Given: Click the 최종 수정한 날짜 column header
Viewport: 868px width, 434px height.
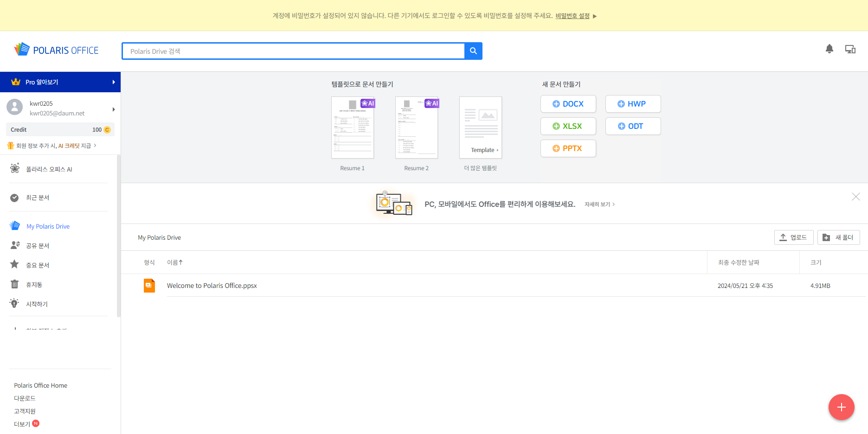Looking at the screenshot, I should pos(739,262).
